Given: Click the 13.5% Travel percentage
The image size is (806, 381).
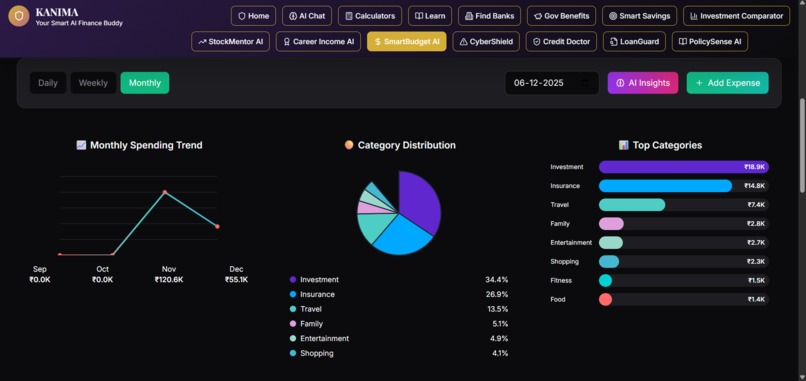Looking at the screenshot, I should [497, 309].
